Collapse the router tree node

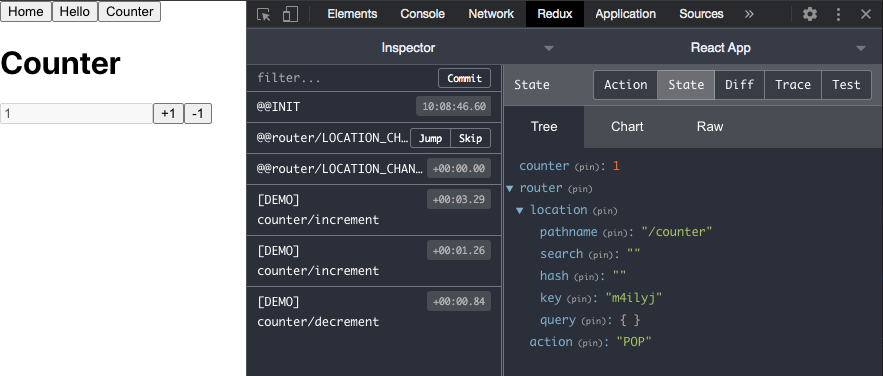click(510, 188)
